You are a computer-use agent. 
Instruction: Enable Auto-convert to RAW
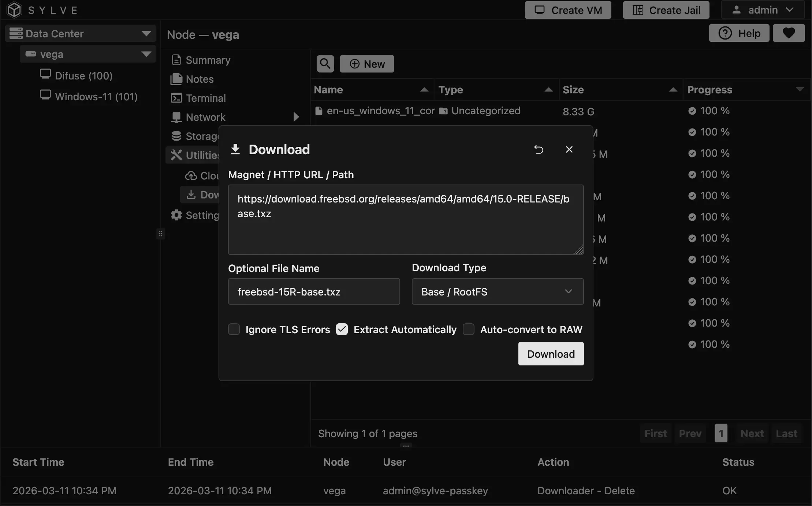[469, 329]
